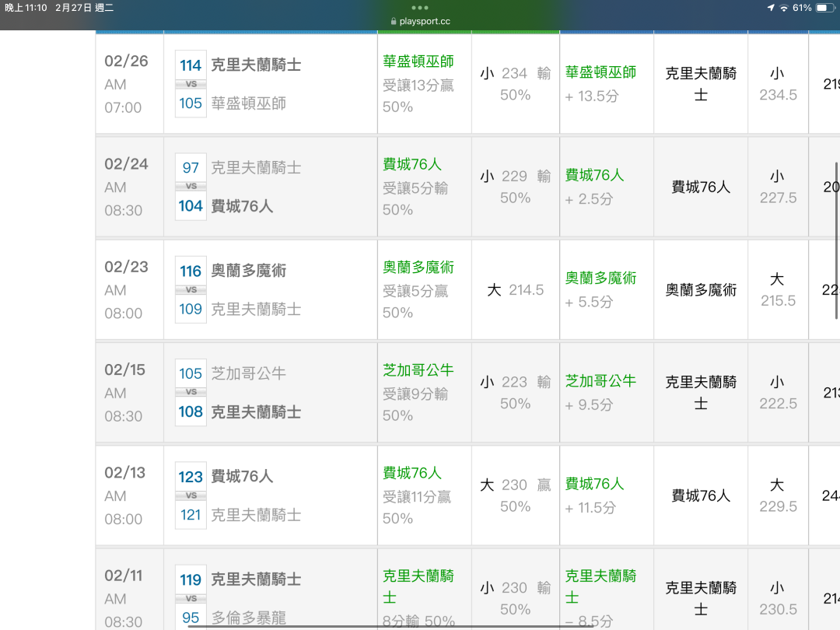Open green 奧蘭多魔術 link above 受讓5分贏
This screenshot has height=630, width=840.
pyautogui.click(x=418, y=268)
